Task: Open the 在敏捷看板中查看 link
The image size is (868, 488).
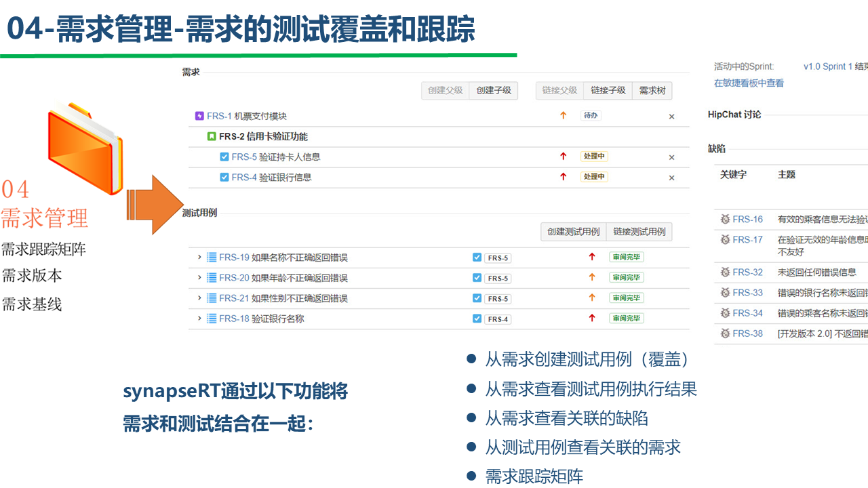Action: coord(749,83)
